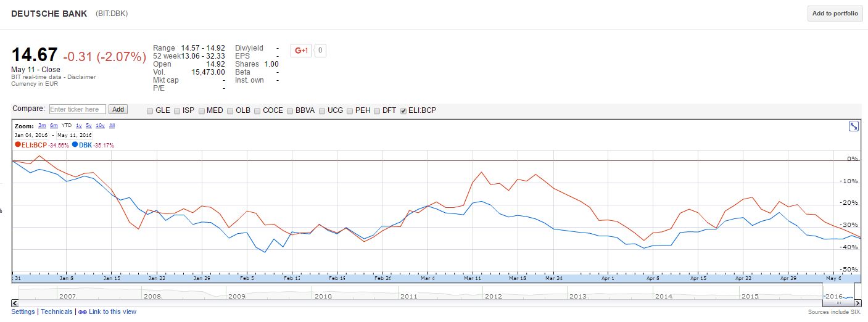Click the May 11, 2016 end date field
Viewport: 868px width, 322px height.
75,134
